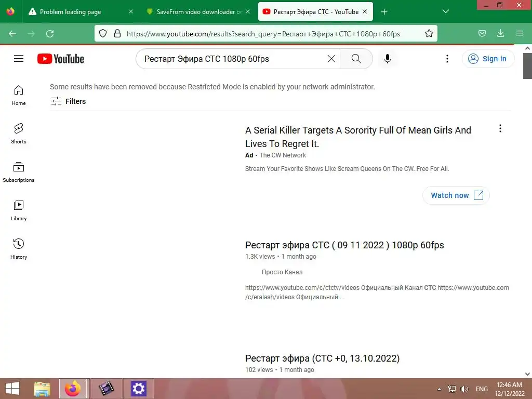Close the Problem loading page tab
532x399 pixels.
pyautogui.click(x=131, y=11)
